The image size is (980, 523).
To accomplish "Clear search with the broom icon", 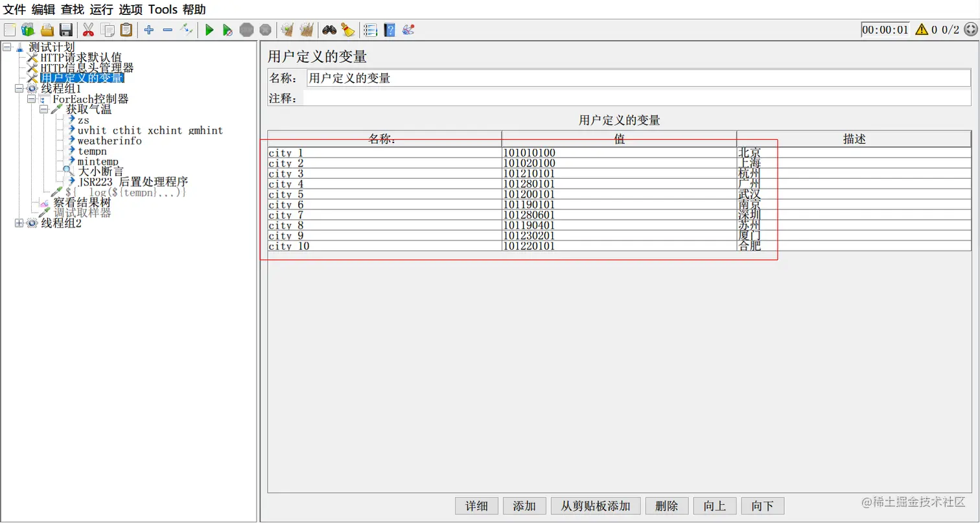I will click(348, 29).
